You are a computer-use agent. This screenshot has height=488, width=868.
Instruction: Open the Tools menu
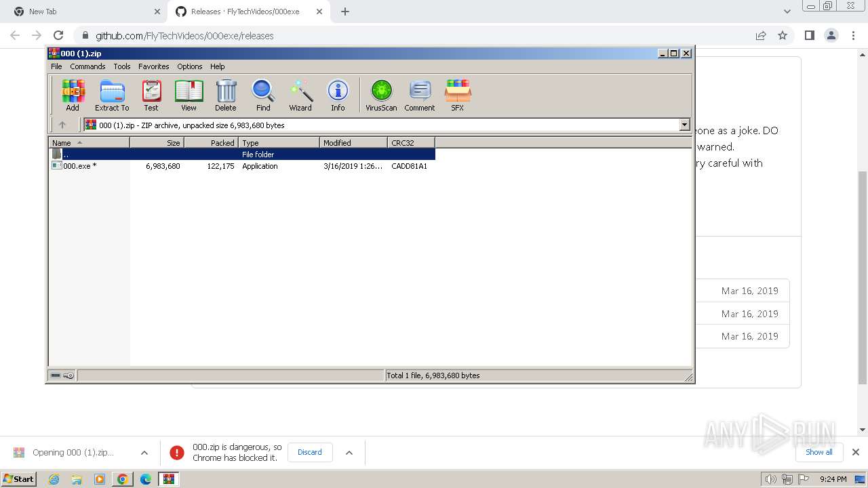[x=122, y=66]
